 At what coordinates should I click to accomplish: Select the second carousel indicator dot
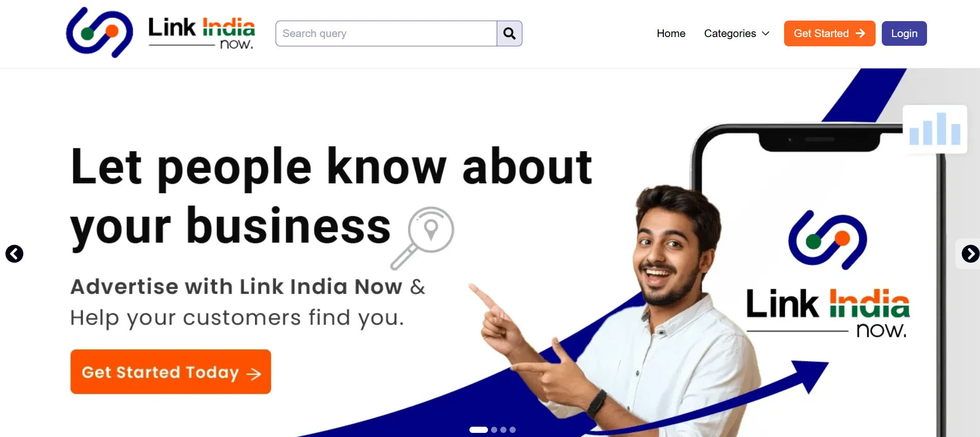point(494,430)
